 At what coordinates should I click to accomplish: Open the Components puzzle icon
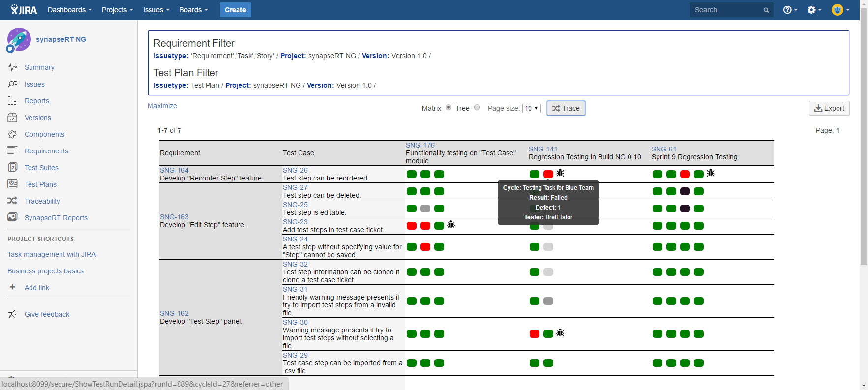12,134
